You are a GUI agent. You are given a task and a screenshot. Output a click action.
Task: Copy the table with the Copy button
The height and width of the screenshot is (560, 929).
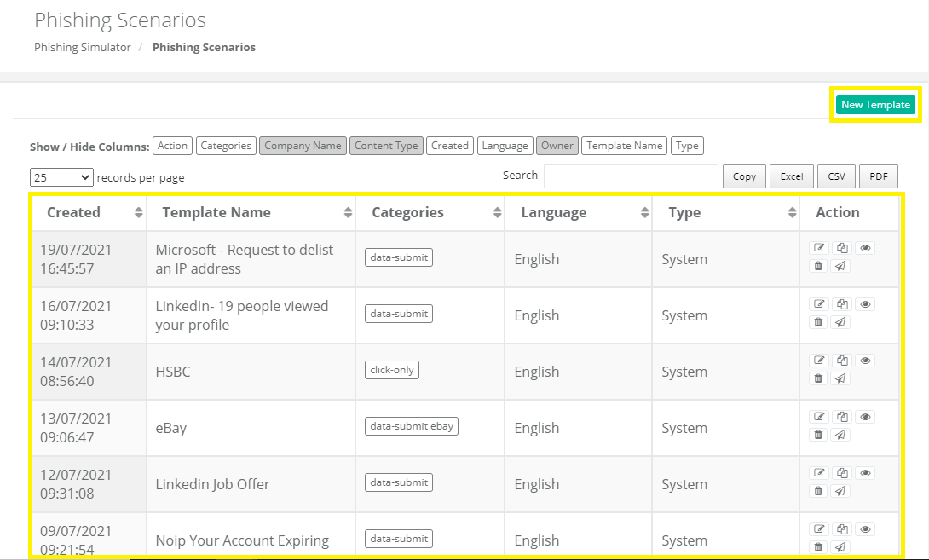[744, 176]
